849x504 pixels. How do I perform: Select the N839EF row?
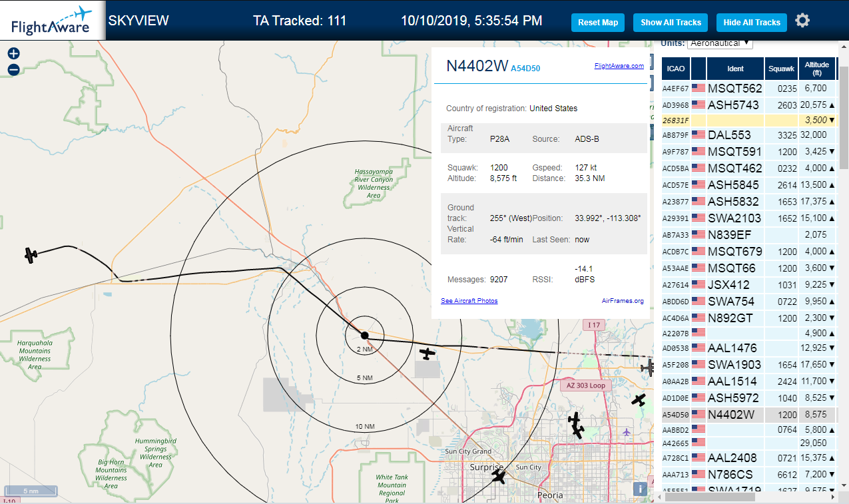(749, 234)
